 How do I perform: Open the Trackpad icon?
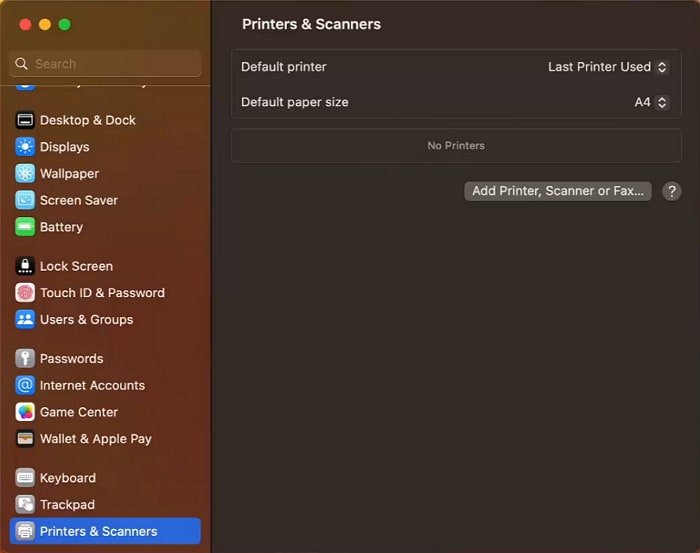click(25, 504)
